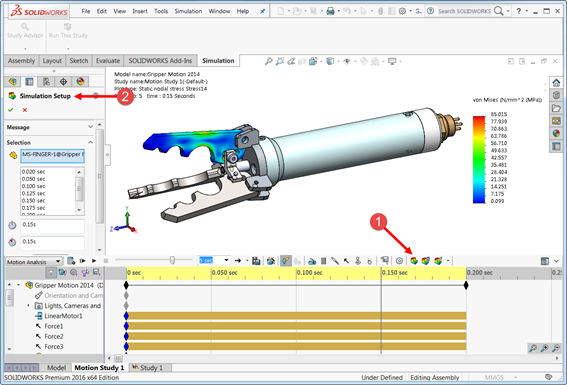Open Motion Study Properties gear icon
This screenshot has height=385, width=567.
coord(399,261)
